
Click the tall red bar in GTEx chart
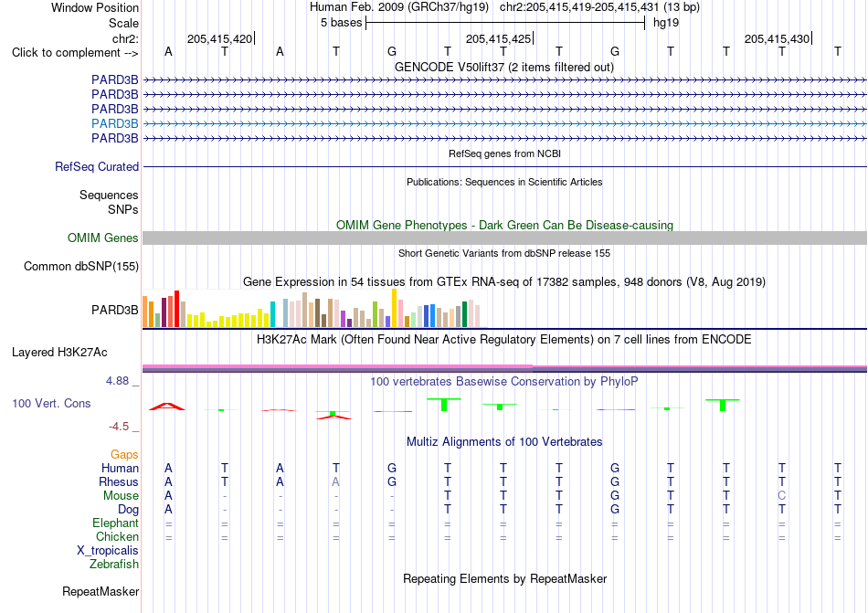176,309
